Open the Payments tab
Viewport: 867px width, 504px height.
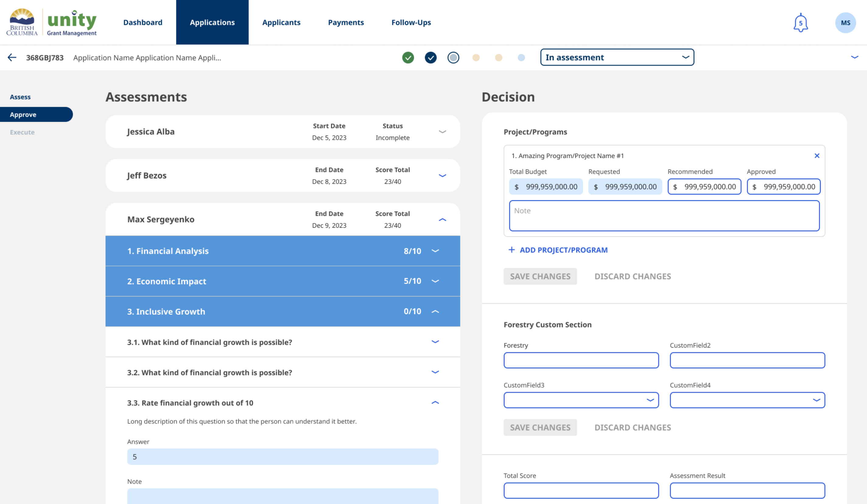(x=346, y=22)
